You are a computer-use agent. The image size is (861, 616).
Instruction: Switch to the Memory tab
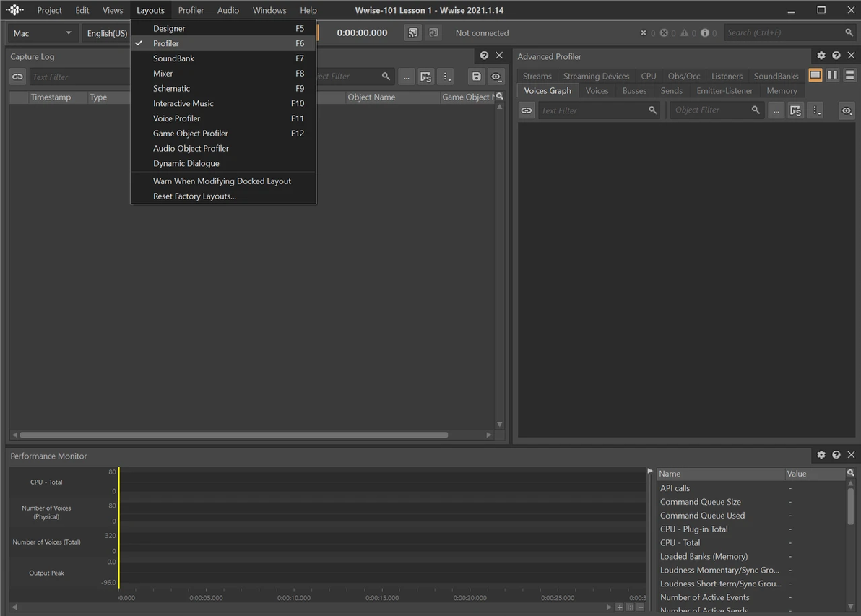point(782,90)
